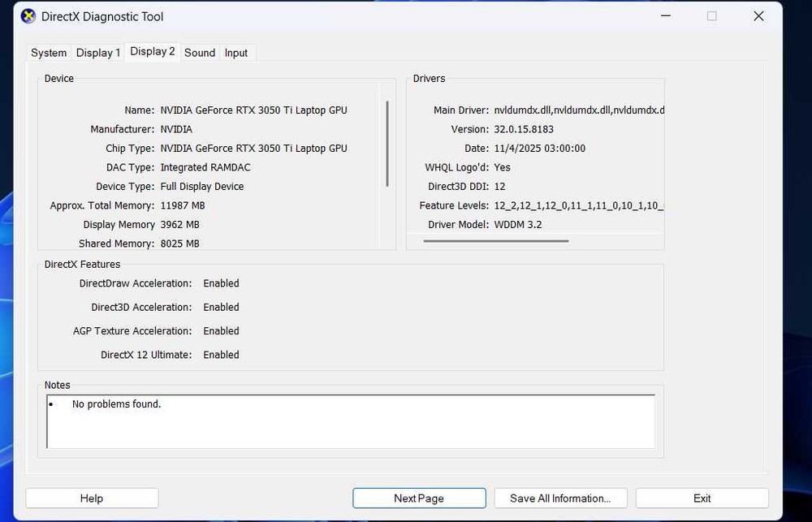This screenshot has height=522, width=812.
Task: Click the 'Full Display Device' value
Action: tap(202, 187)
